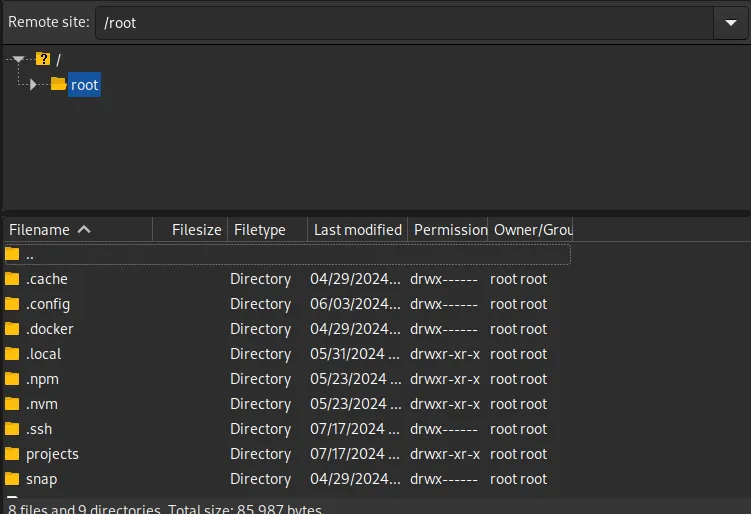Click into the Remote site path field
Viewport: 751px width, 514px height.
click(x=400, y=23)
